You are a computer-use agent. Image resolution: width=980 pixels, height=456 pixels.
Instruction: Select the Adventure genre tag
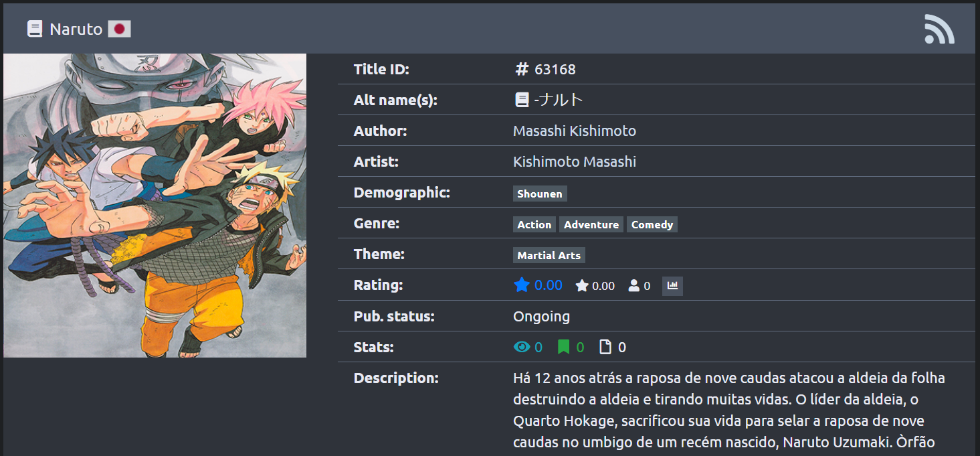(x=591, y=225)
